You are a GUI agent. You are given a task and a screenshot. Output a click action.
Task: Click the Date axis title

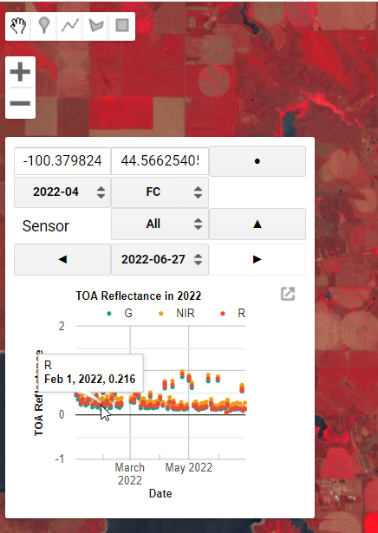point(160,494)
